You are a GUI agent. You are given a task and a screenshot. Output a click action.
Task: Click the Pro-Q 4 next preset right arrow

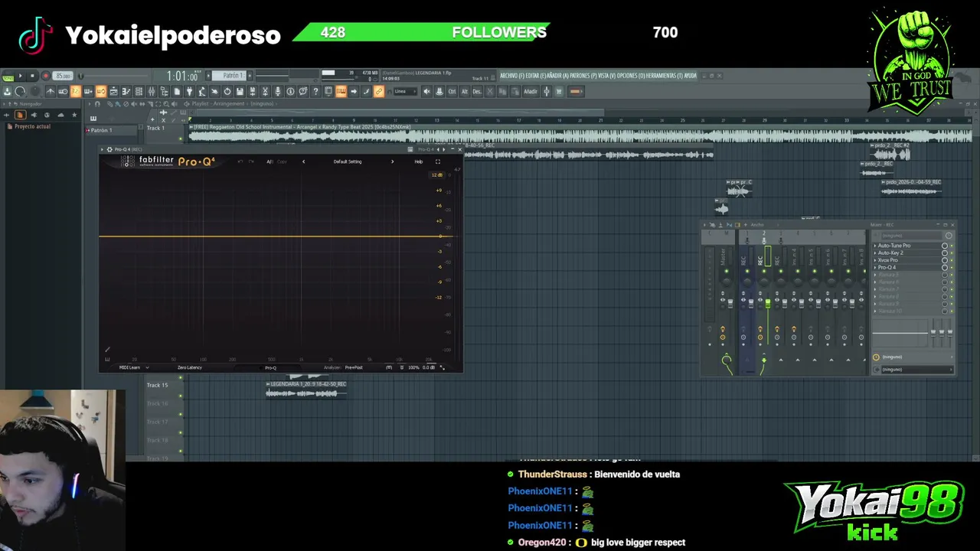pos(392,161)
